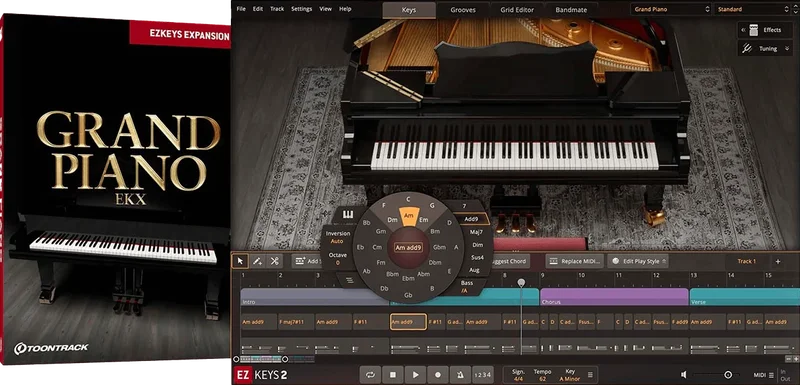Screen dimensions: 800x385
Task: Switch to the Bandmate tab
Action: pyautogui.click(x=571, y=10)
